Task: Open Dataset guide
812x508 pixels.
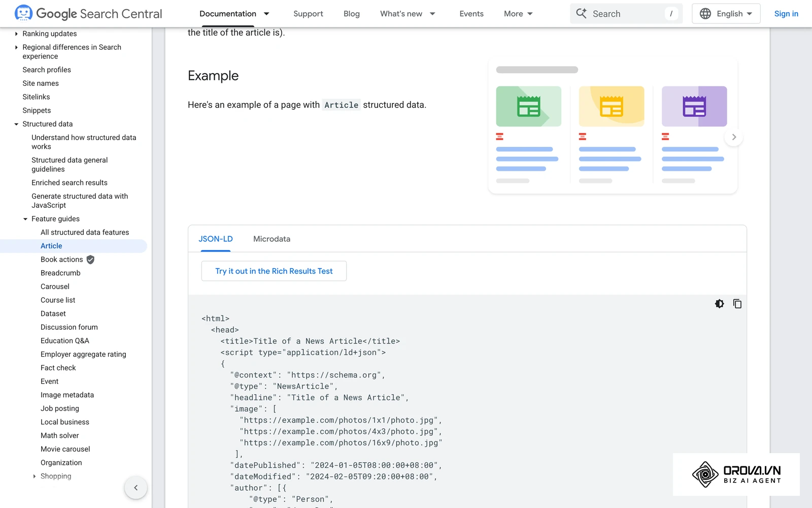Action: coord(53,314)
